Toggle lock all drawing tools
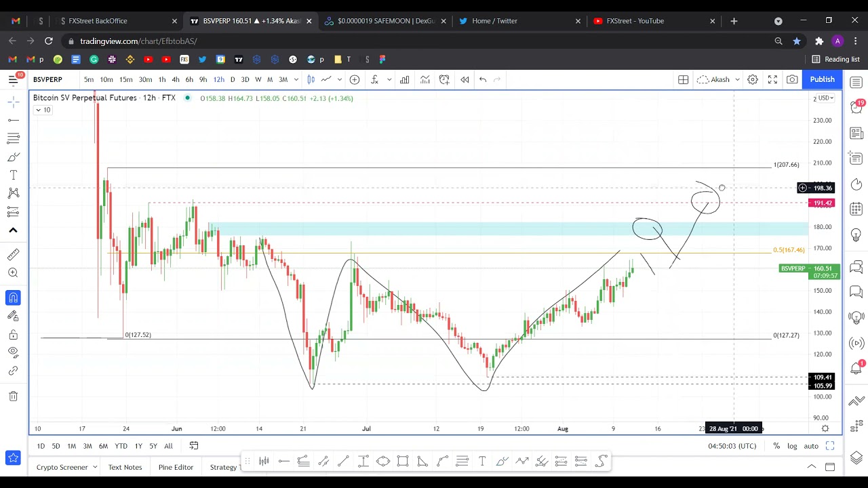The image size is (868, 488). [13, 334]
